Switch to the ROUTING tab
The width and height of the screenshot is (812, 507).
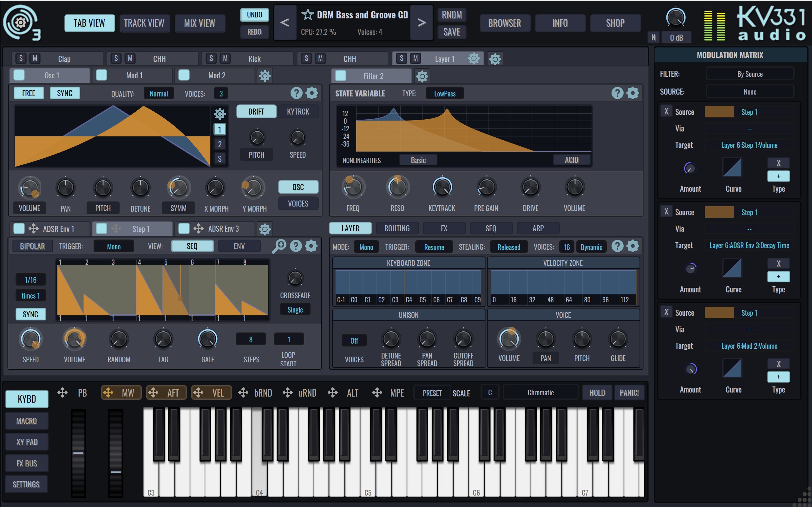pos(397,228)
